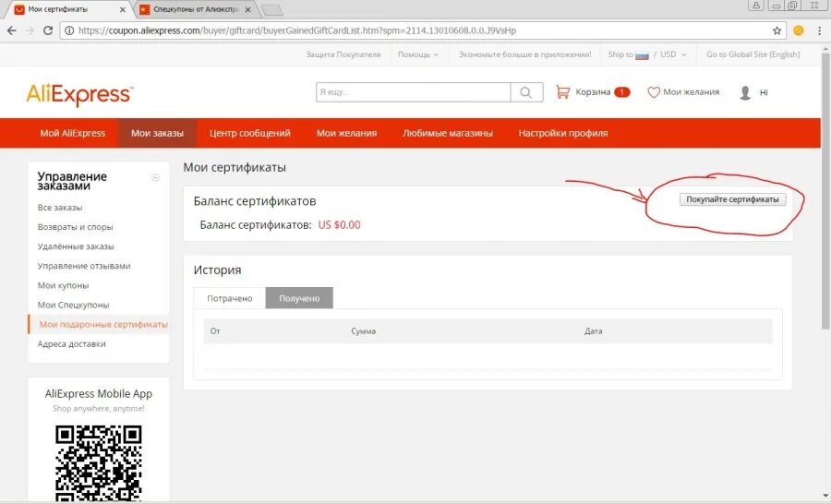This screenshot has width=831, height=504.
Task: Open Любимые магазины menu item
Action: (448, 134)
